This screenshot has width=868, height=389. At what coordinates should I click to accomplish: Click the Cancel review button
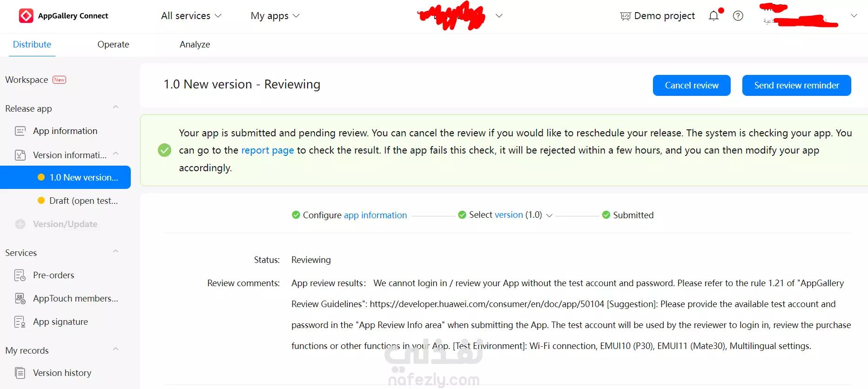692,86
